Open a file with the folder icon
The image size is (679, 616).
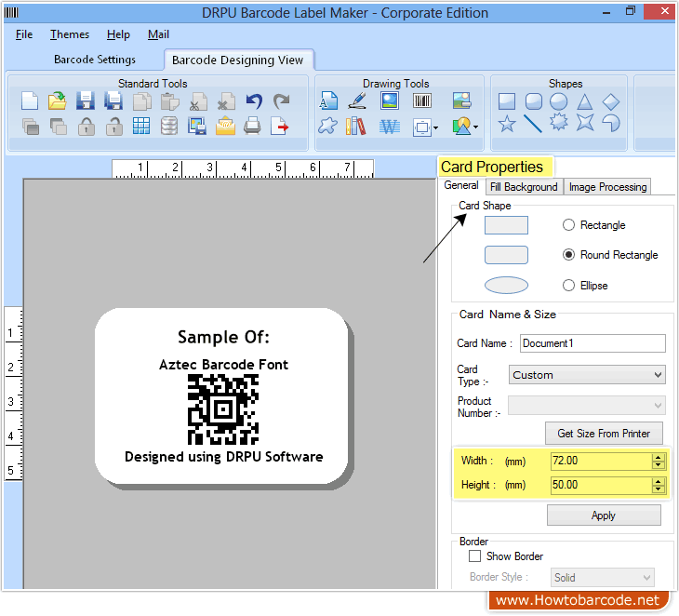[x=57, y=101]
